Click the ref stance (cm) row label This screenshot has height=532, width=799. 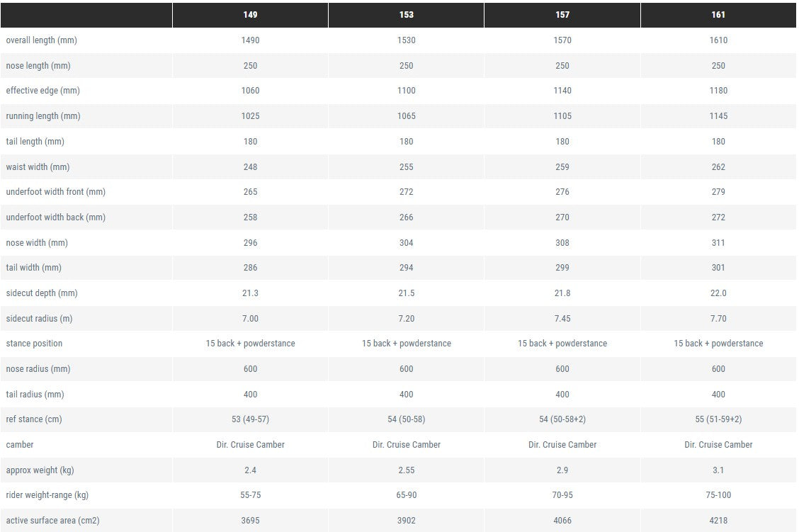tap(34, 419)
